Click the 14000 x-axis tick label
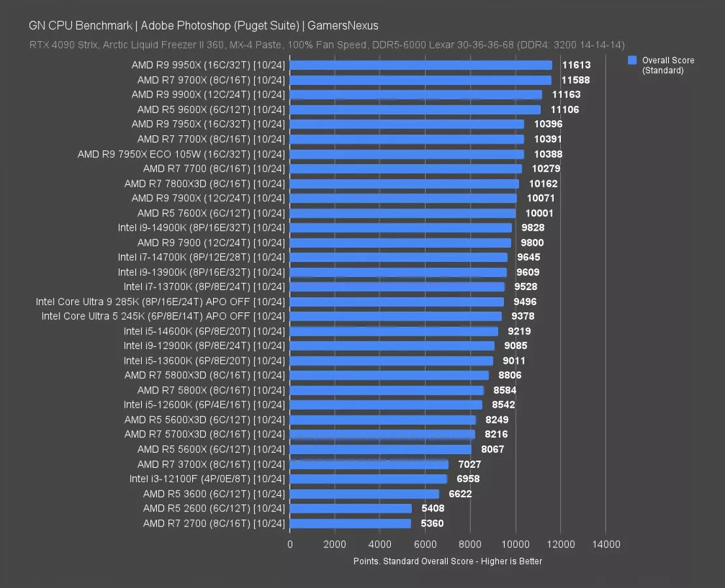The image size is (725, 588). 605,544
